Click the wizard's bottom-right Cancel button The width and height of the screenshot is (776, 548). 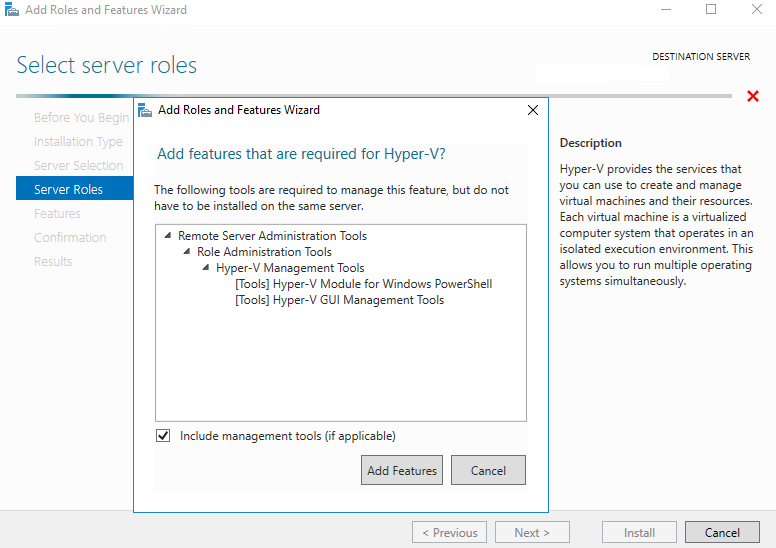pos(721,532)
